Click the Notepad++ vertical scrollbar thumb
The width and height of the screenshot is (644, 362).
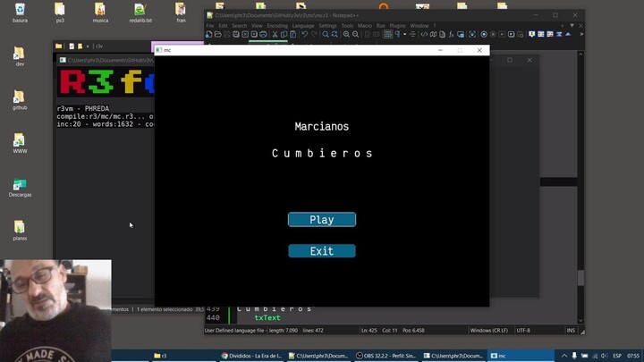click(x=580, y=278)
